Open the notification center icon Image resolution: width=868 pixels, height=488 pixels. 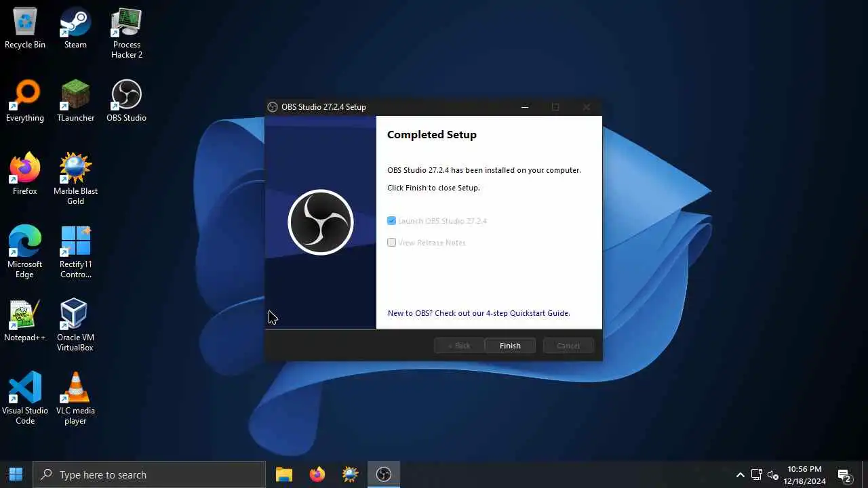844,475
